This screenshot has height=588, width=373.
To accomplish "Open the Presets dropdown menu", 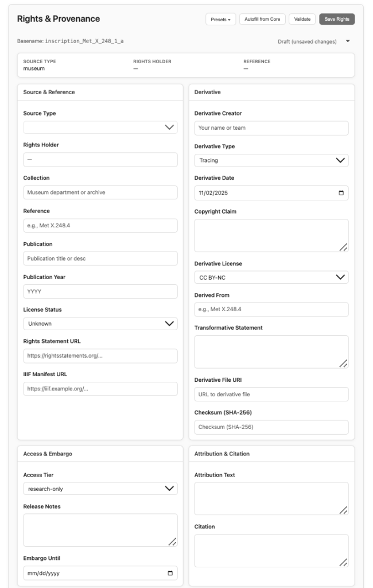I will click(x=221, y=20).
